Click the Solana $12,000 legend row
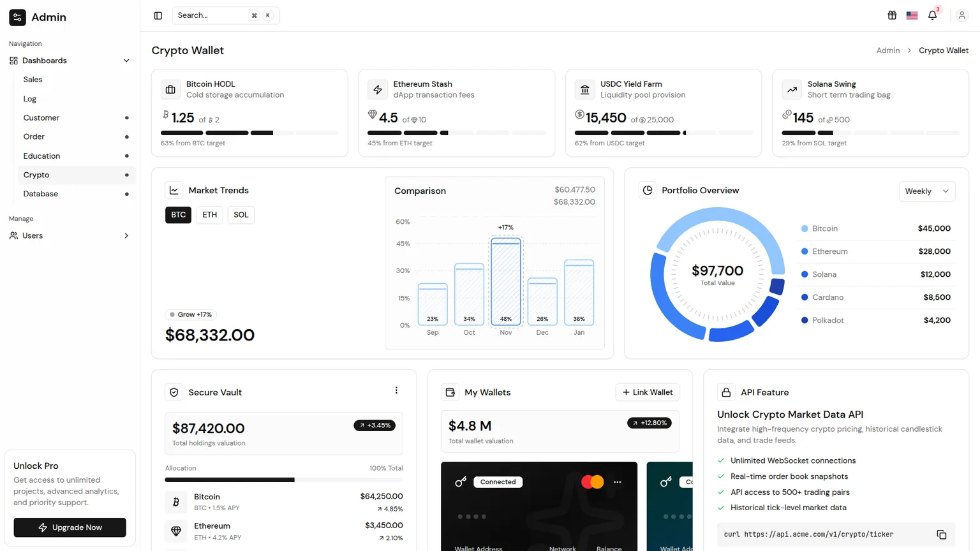This screenshot has width=980, height=551. [x=876, y=274]
